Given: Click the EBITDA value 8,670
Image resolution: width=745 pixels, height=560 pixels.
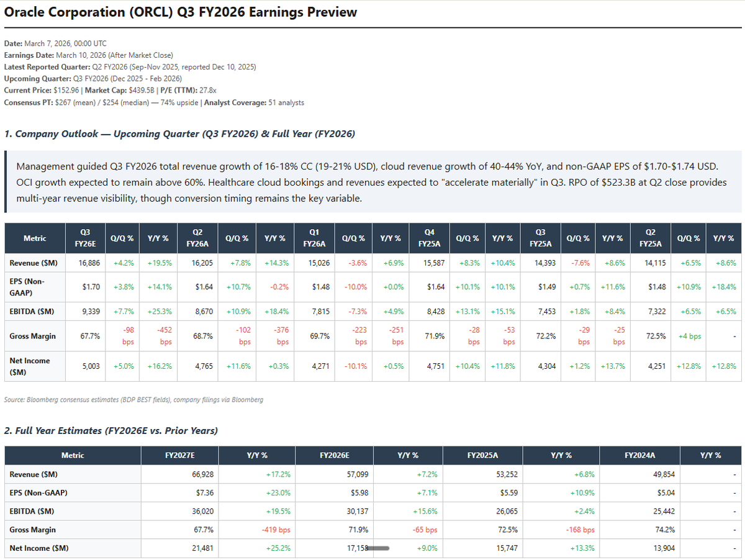Looking at the screenshot, I should pyautogui.click(x=204, y=312).
